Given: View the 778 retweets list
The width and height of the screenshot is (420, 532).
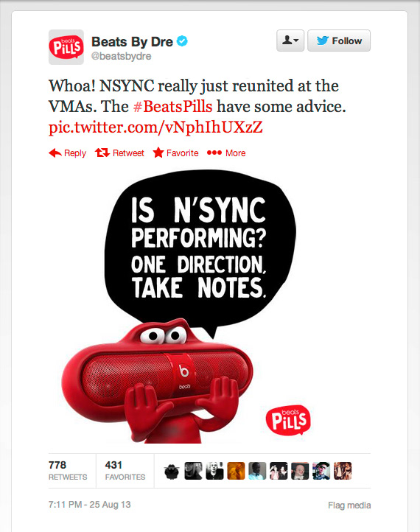Looking at the screenshot, I should (x=68, y=470).
